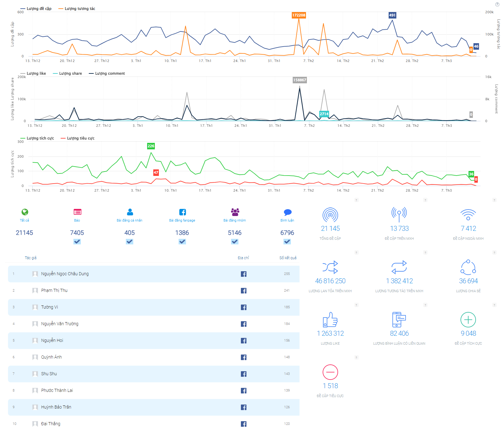This screenshot has height=432, width=504.
Task: Toggle the Bình luận checkbox
Action: [287, 242]
